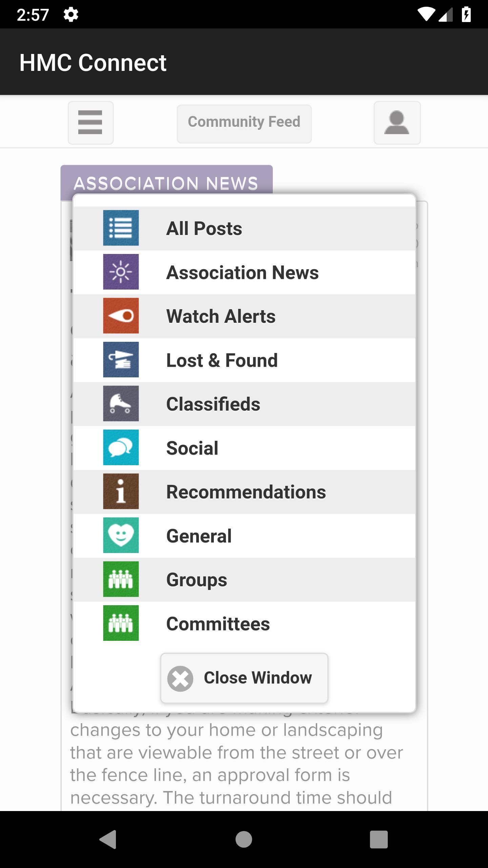This screenshot has width=488, height=868.
Task: Click the Social chat bubbles icon
Action: [x=121, y=447]
